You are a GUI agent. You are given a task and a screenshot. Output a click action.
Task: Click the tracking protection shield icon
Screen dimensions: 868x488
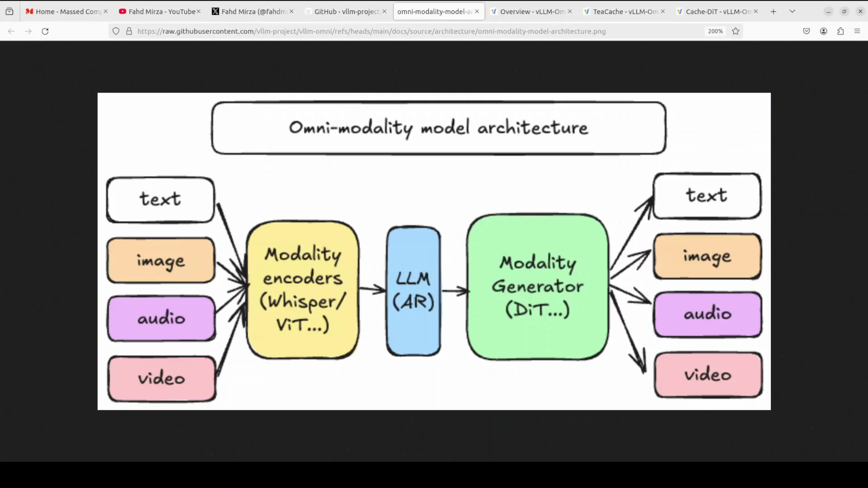click(116, 31)
